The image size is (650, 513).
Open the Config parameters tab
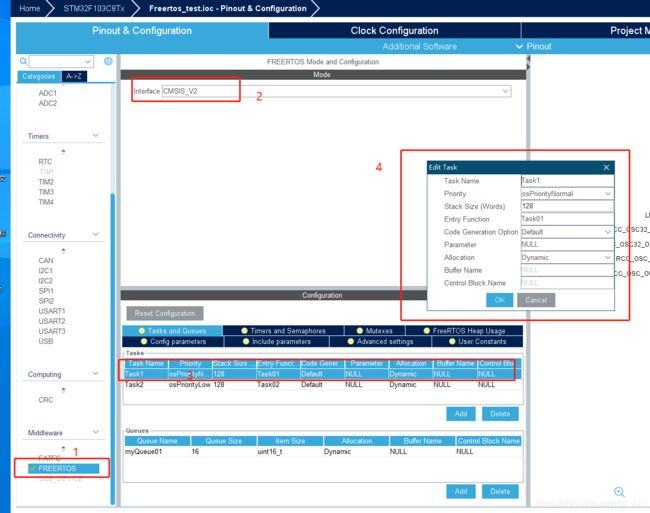[x=173, y=341]
